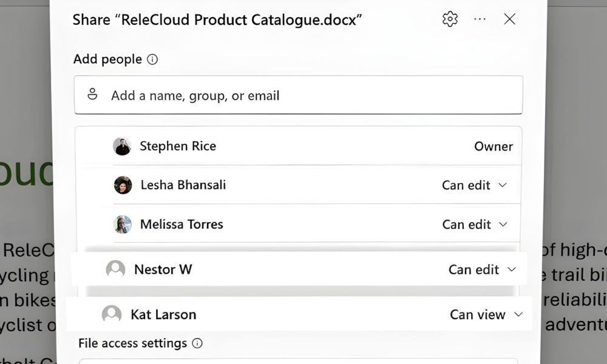Screen dimensions: 607x364
Task: Click Melissa Torres's profile avatar
Action: [123, 224]
